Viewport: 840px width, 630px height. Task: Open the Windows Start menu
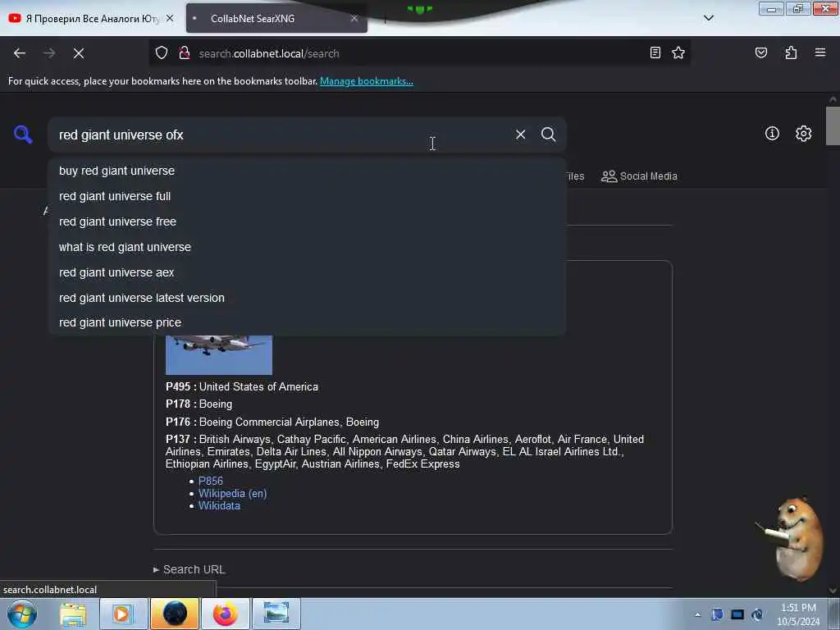(x=22, y=614)
